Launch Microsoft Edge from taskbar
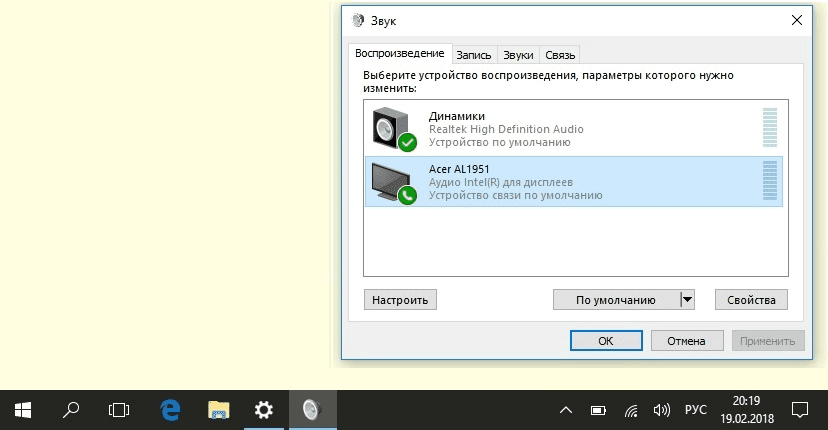 [x=170, y=409]
